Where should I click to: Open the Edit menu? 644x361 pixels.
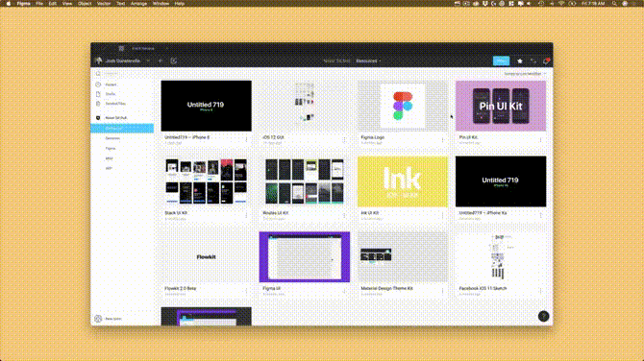(x=53, y=3)
